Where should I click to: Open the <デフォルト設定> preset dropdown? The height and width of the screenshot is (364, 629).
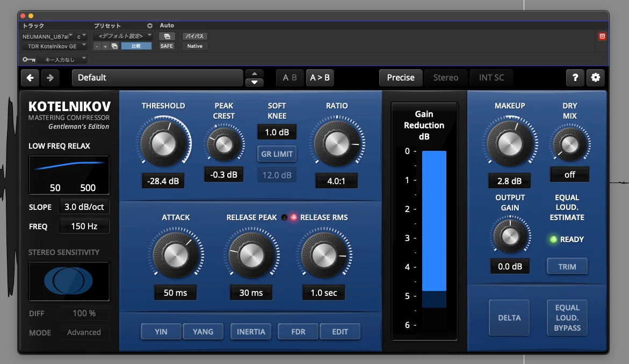(123, 36)
